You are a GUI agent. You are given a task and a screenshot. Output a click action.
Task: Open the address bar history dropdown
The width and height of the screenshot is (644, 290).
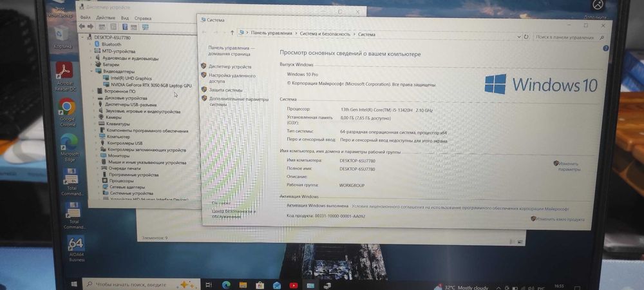(518, 37)
